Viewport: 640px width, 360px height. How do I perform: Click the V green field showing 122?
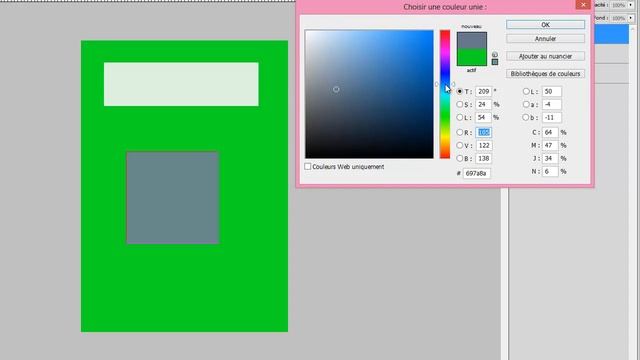pos(484,145)
